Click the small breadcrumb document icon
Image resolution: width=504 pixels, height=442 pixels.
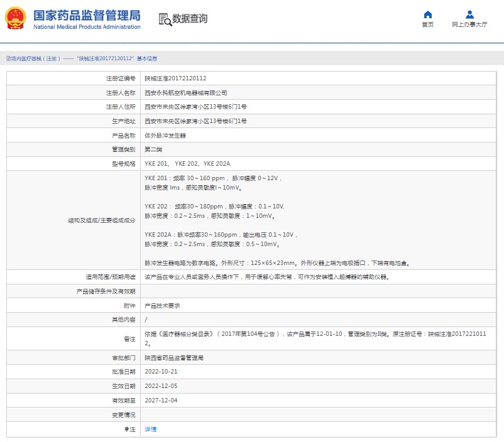(8, 58)
